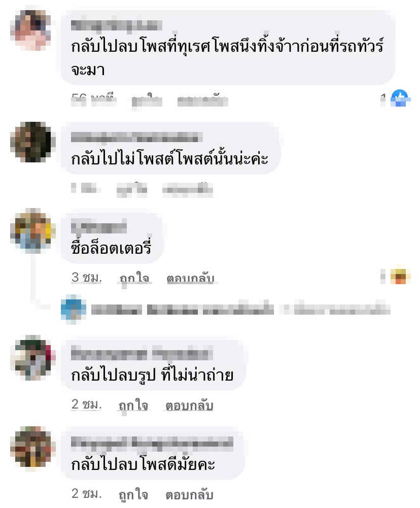Open avatar of the ซื้อล็อตเตอรี่ commenter
This screenshot has width=420, height=508.
[x=31, y=230]
